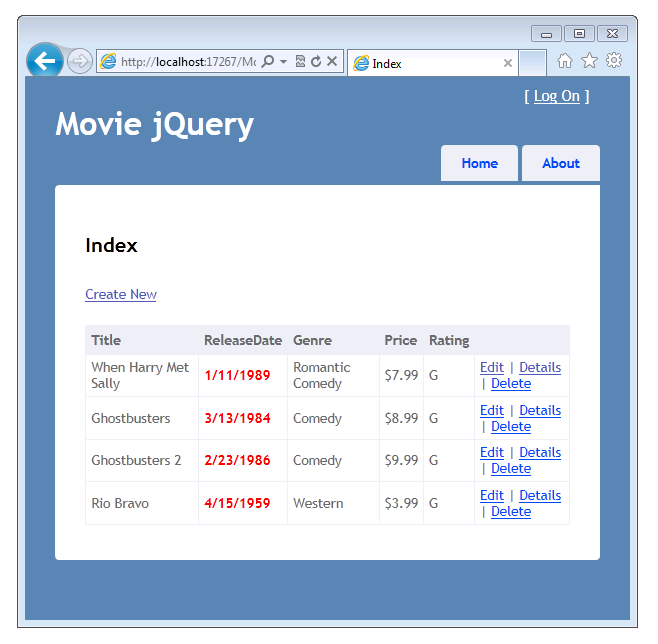
Task: Open the browser Home page icon
Action: 565,61
